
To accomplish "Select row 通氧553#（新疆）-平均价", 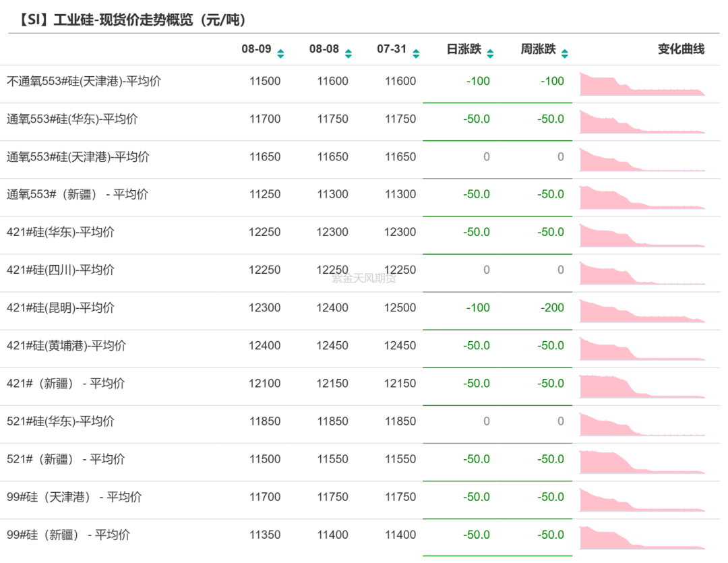I will click(x=360, y=198).
